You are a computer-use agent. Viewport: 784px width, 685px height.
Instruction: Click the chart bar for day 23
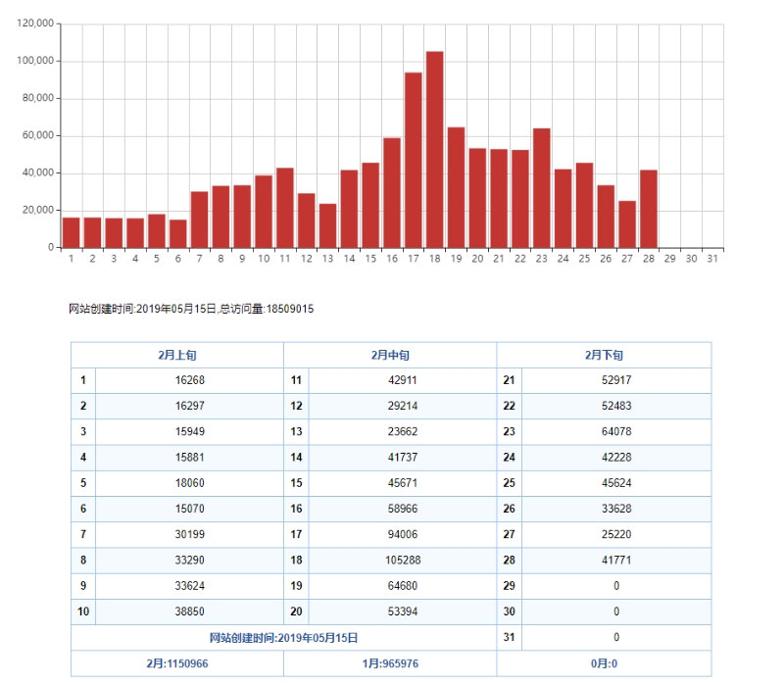click(542, 188)
